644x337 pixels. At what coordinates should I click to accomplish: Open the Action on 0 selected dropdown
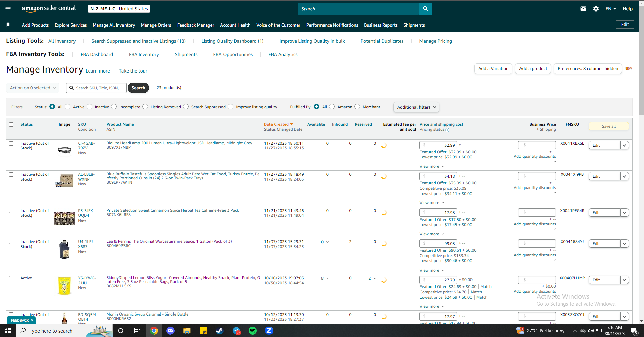33,88
